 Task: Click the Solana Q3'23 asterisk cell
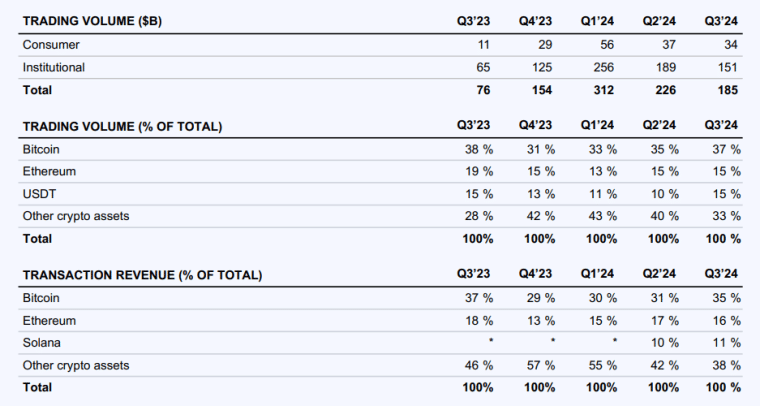click(487, 342)
